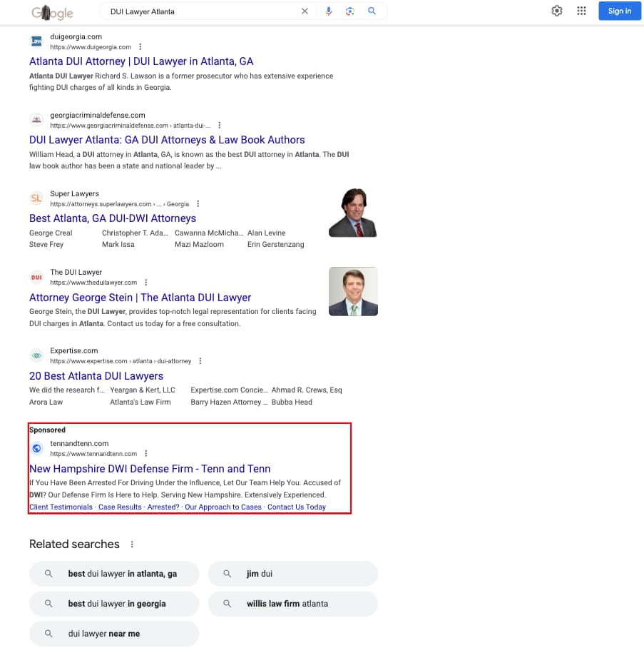This screenshot has height=648, width=644.
Task: Click Yeargan & Kert, LLC entry
Action: click(x=143, y=390)
